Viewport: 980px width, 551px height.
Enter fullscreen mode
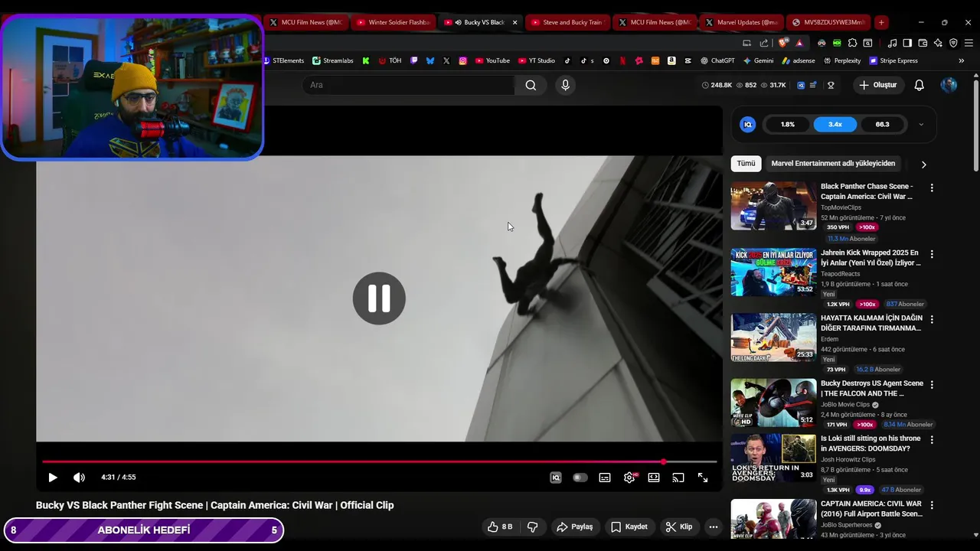coord(703,478)
